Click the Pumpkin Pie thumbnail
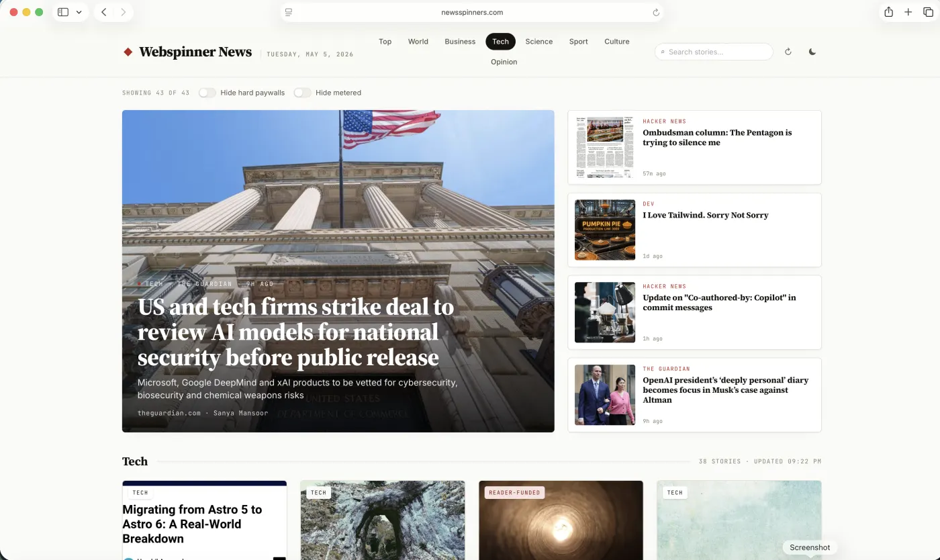The image size is (940, 560). pyautogui.click(x=605, y=230)
